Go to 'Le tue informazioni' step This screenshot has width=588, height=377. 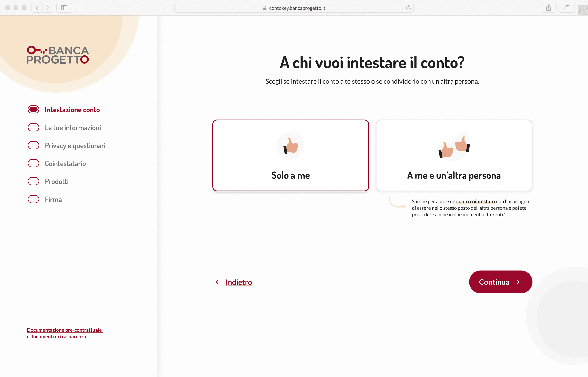(73, 128)
